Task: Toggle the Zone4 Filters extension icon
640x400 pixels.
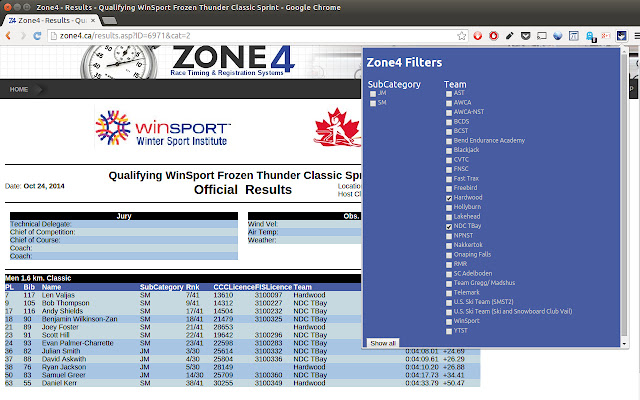Action: [x=621, y=36]
